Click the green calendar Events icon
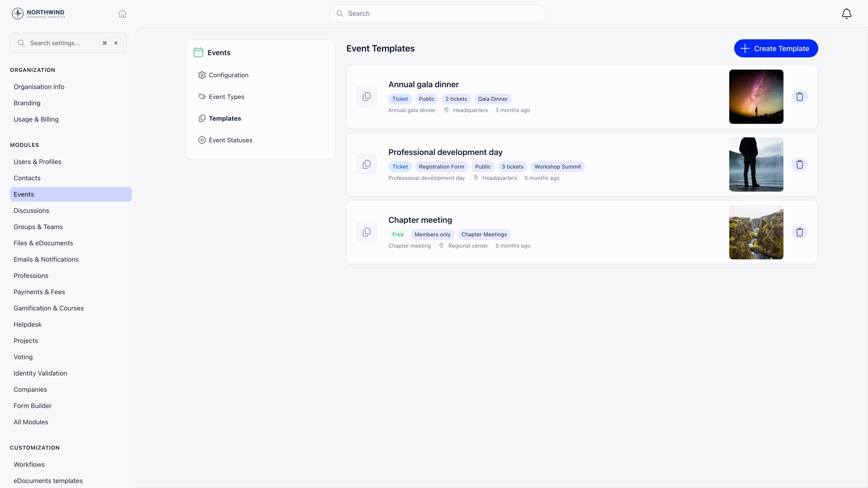 click(x=198, y=52)
